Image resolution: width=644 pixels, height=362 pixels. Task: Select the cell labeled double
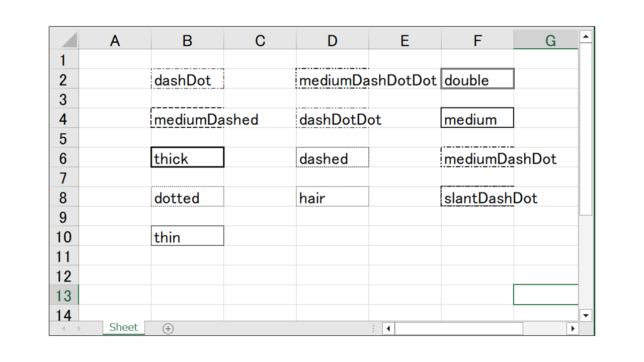pos(477,79)
